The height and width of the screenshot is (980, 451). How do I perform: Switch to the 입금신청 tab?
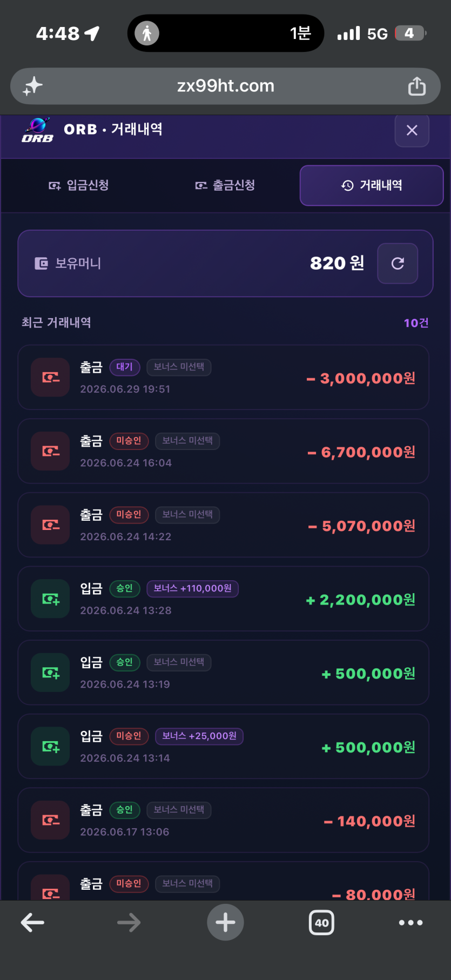coord(79,185)
